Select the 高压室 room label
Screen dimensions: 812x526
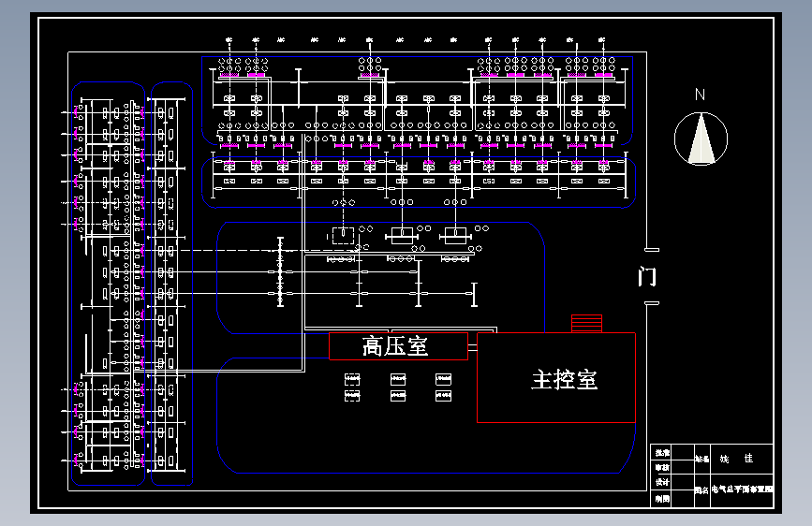click(395, 346)
